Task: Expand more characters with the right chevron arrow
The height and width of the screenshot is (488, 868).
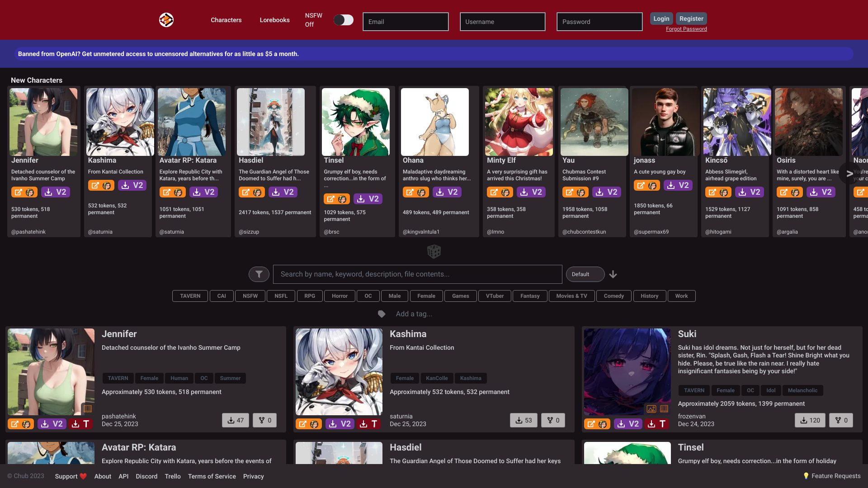Action: [x=849, y=173]
